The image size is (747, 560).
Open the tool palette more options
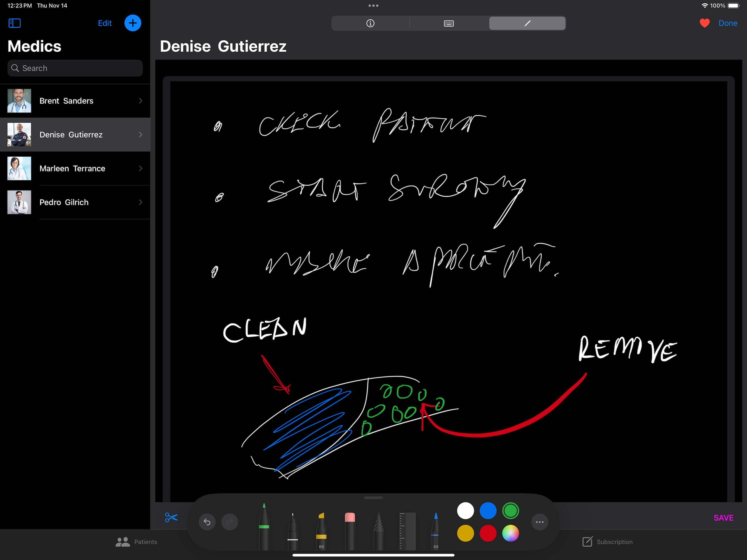pos(540,522)
